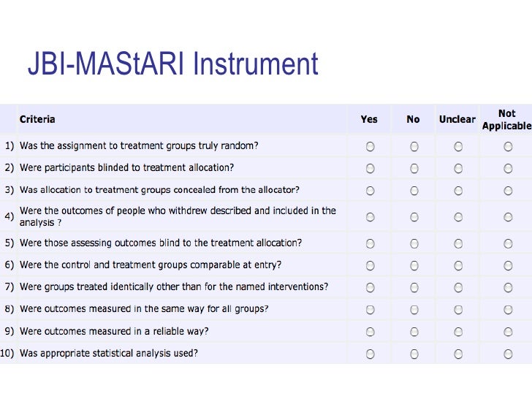532x399 pixels.
Task: Select No for allocation concealed from allocator
Action: pos(414,190)
